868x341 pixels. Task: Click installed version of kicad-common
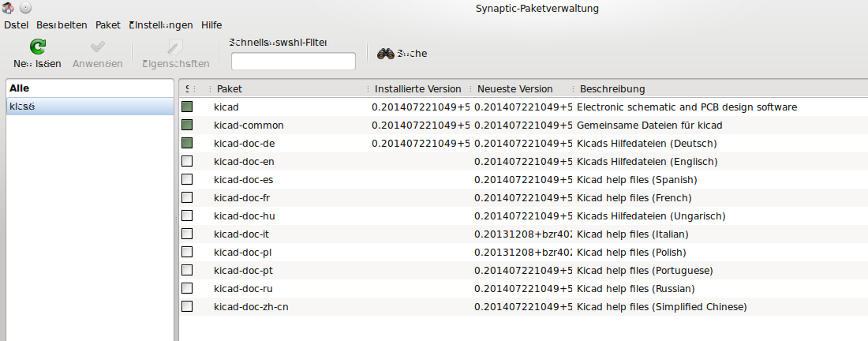421,125
